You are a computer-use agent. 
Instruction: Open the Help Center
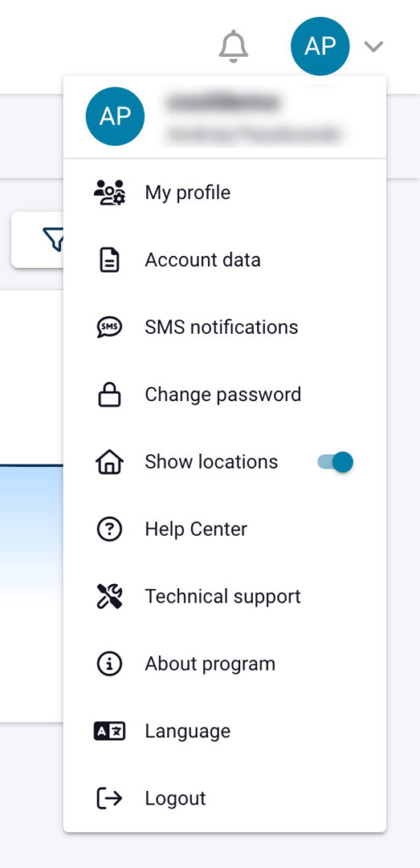(224, 529)
